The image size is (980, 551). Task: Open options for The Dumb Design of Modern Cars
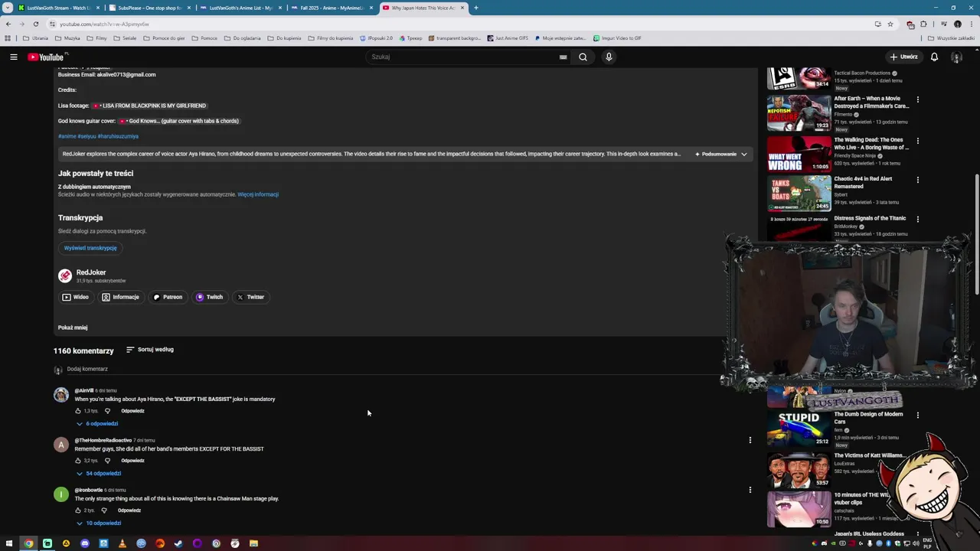[917, 416]
